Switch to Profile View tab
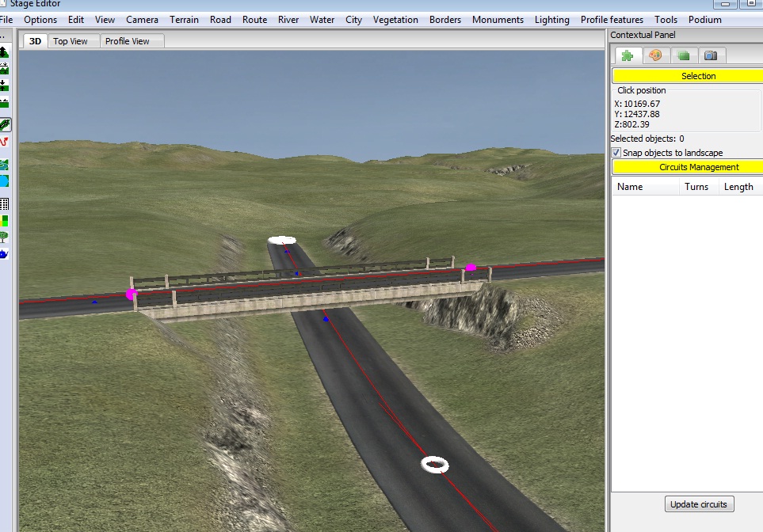This screenshot has width=763, height=532. 128,41
